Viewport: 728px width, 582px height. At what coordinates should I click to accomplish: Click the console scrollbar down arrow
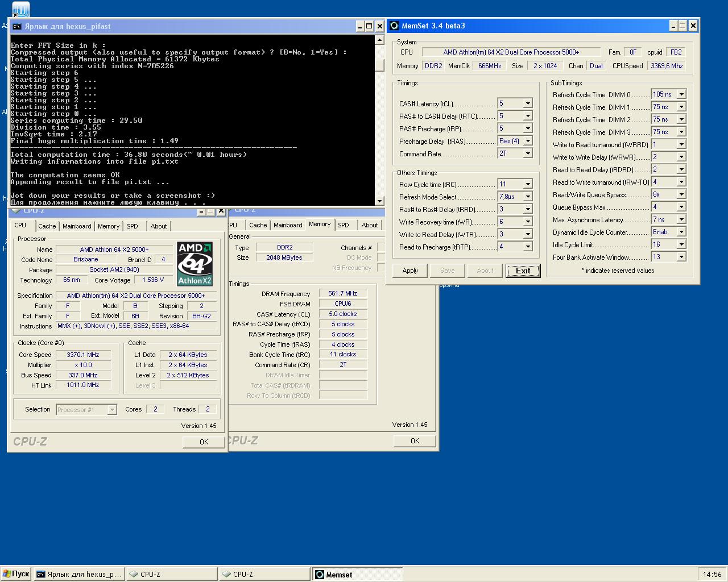[x=380, y=201]
